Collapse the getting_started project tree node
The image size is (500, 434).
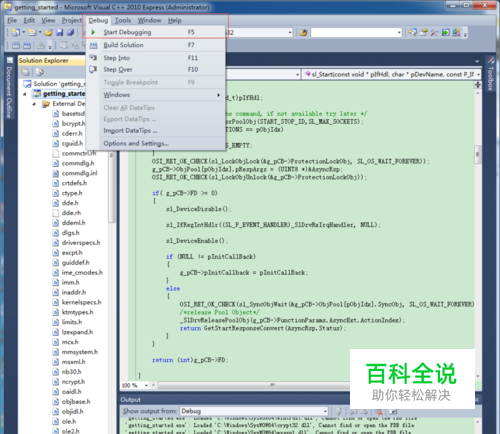pyautogui.click(x=25, y=94)
